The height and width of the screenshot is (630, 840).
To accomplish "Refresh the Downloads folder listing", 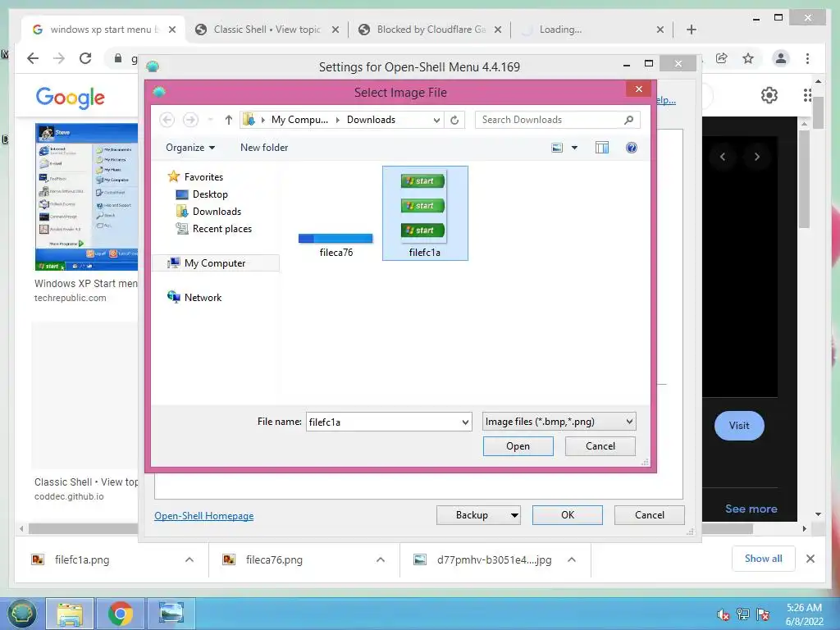I will tap(454, 120).
